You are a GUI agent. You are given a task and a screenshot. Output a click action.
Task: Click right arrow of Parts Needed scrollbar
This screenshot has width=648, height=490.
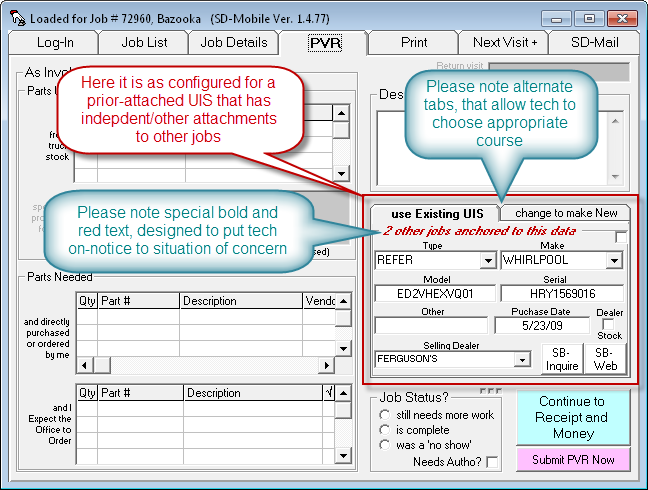pyautogui.click(x=325, y=364)
